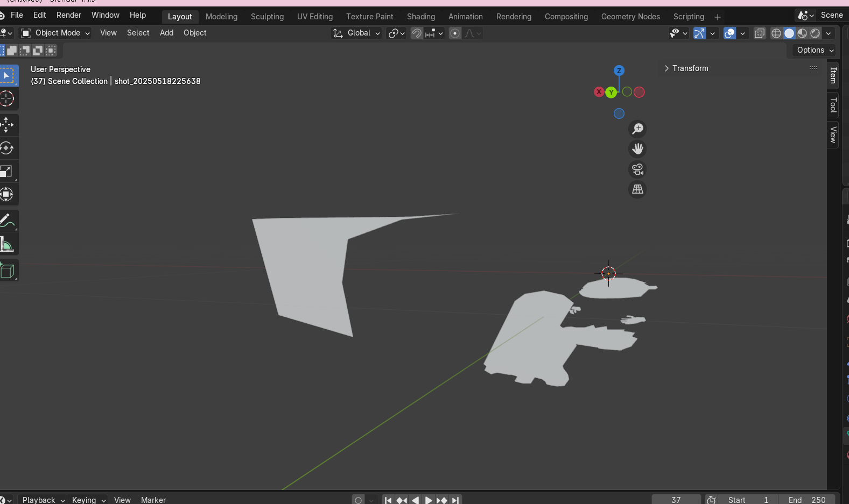Viewport: 849px width, 504px height.
Task: Switch perspective/orthographic grid icon
Action: [637, 189]
